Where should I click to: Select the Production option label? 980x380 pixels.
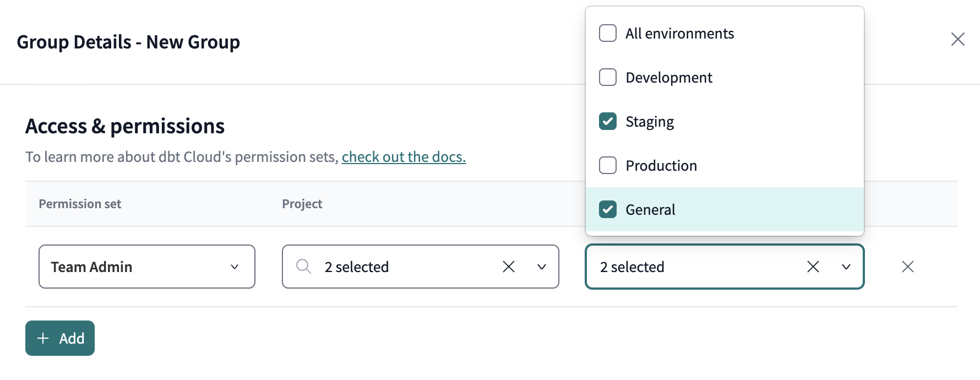661,166
